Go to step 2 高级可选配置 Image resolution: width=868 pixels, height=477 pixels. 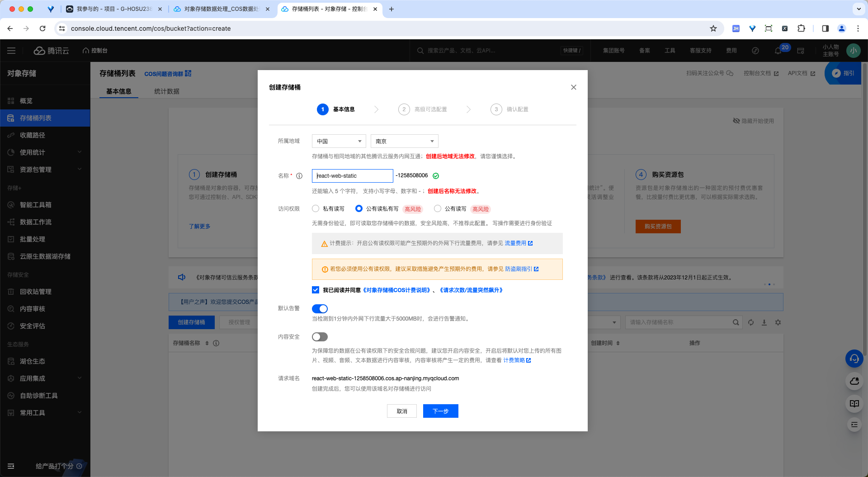click(x=423, y=109)
